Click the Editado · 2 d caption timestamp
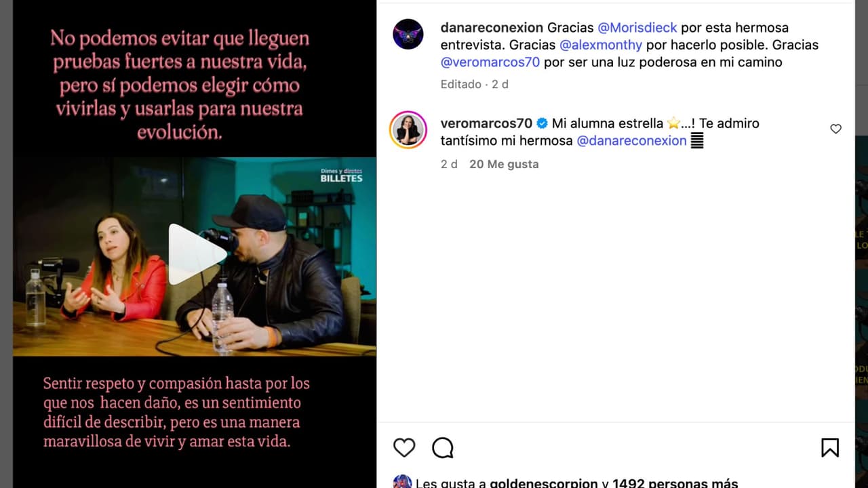868x488 pixels. 475,84
